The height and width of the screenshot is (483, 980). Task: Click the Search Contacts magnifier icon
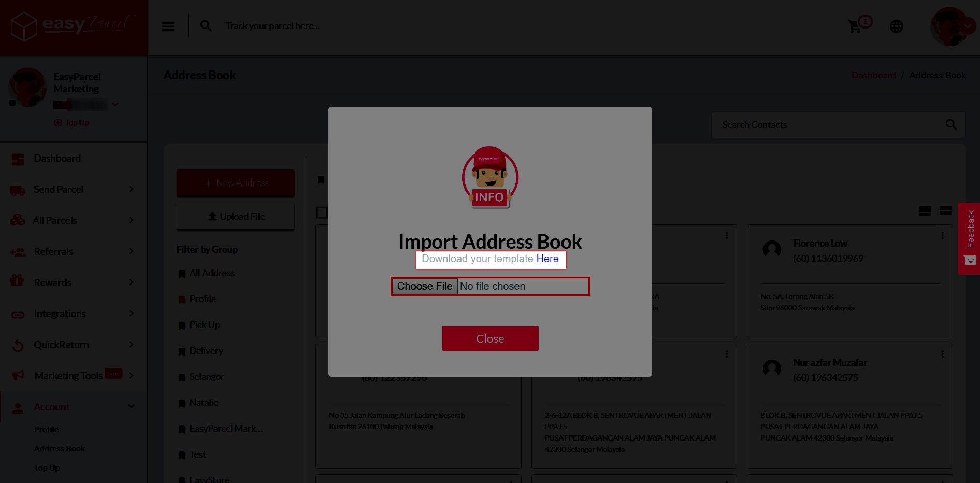951,125
